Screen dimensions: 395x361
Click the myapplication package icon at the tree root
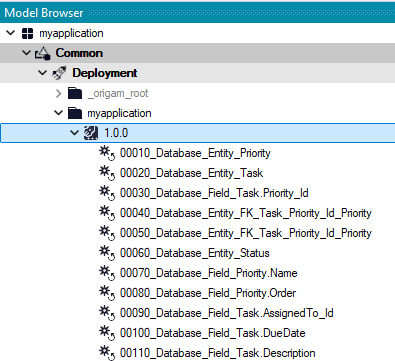coord(27,33)
